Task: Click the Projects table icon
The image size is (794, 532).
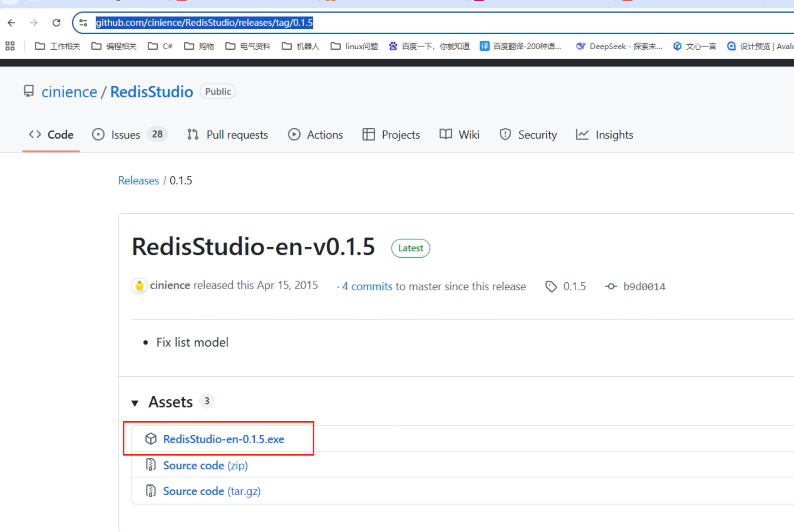Action: 369,134
